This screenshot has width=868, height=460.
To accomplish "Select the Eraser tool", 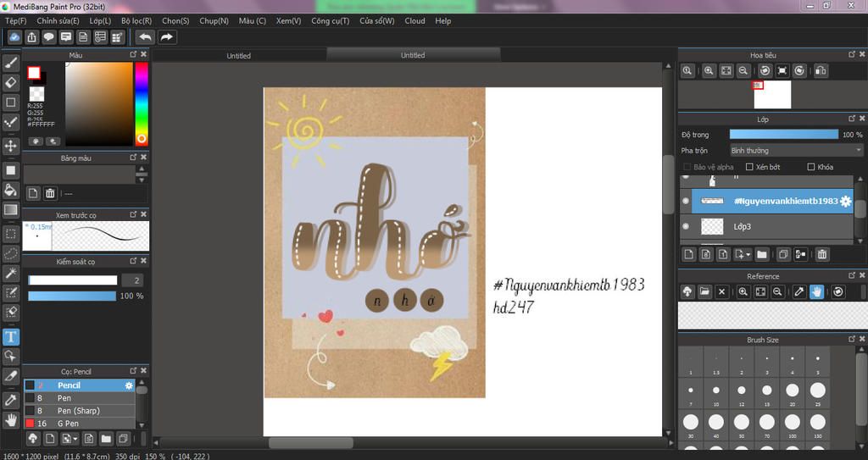I will point(10,82).
